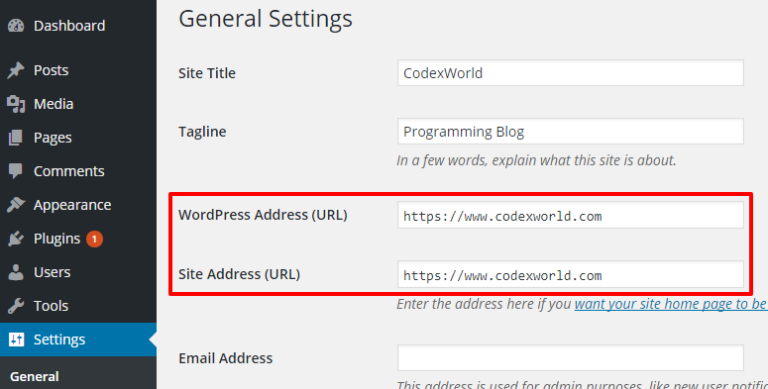768x389 pixels.
Task: Edit the Tagline input field
Action: coord(570,131)
